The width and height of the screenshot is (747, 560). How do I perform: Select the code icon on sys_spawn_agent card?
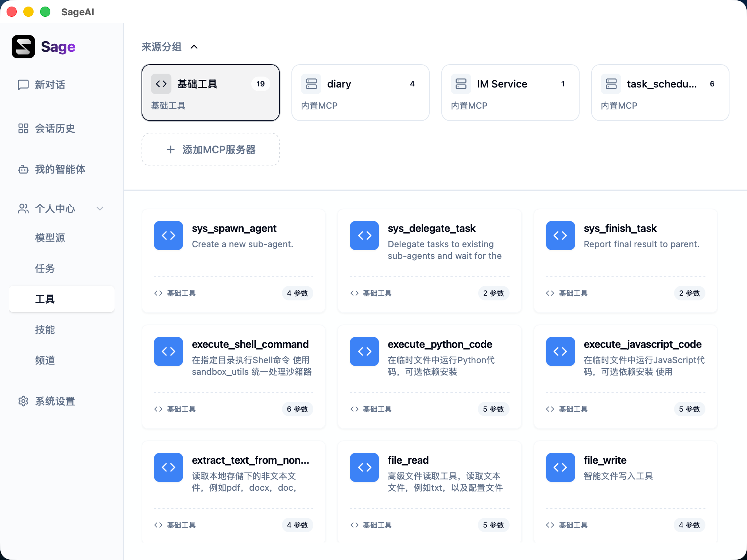168,236
